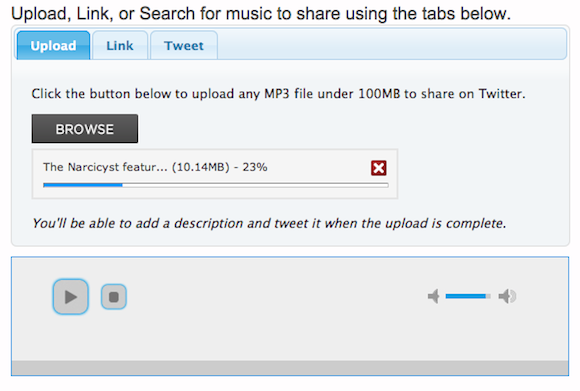
Task: Adjust the blue volume slider in the player
Action: click(468, 296)
